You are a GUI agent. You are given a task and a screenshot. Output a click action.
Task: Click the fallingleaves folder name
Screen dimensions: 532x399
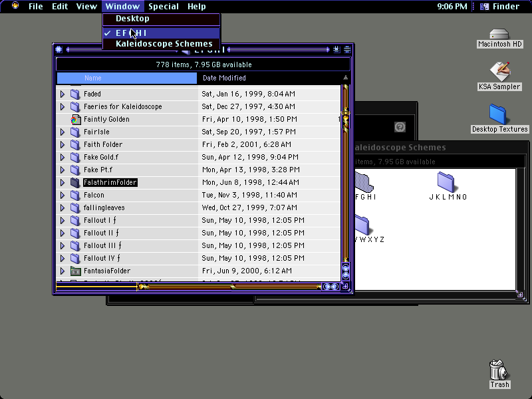pyautogui.click(x=104, y=207)
